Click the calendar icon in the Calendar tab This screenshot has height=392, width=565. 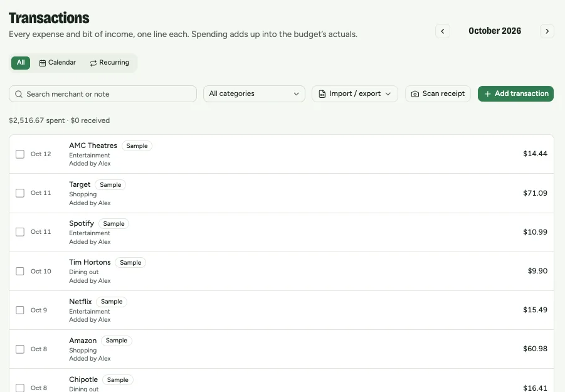click(43, 63)
